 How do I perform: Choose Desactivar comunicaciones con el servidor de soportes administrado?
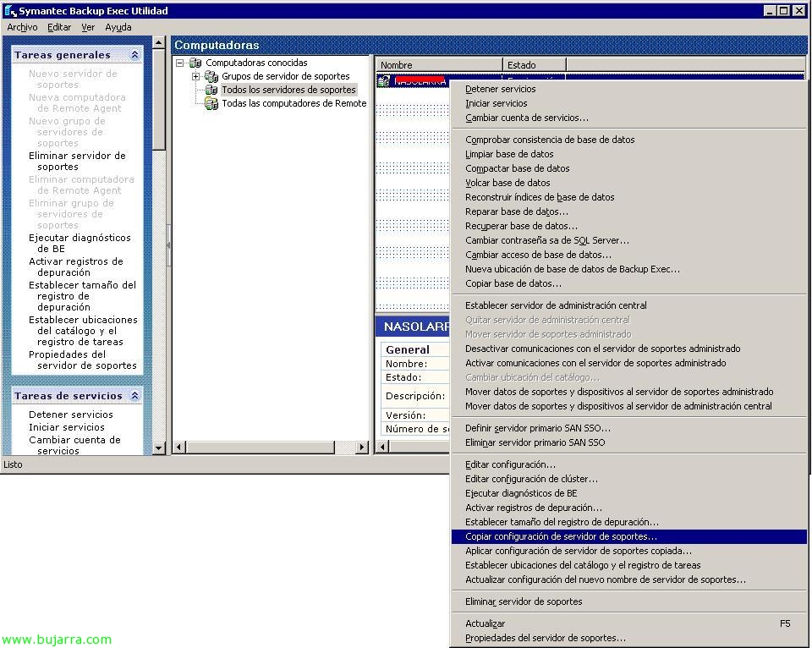(628, 349)
